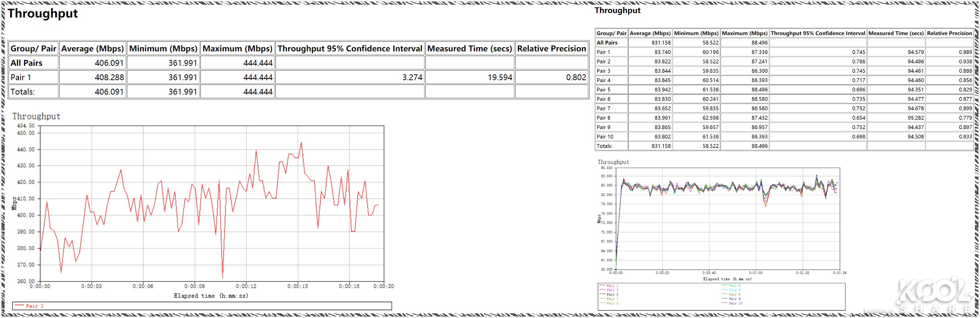
Task: Click Pair 9 maximum value 86.957
Action: [759, 127]
